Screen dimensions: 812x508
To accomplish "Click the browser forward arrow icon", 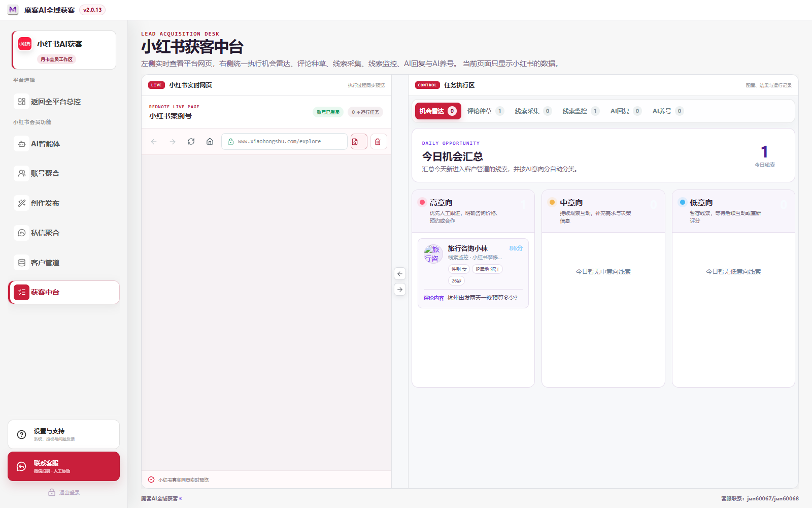I will (x=173, y=142).
